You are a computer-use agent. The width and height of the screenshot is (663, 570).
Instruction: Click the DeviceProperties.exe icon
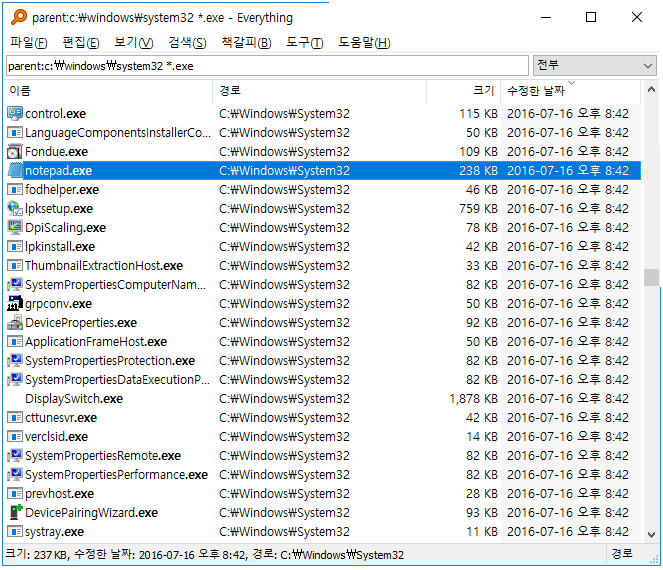15,322
